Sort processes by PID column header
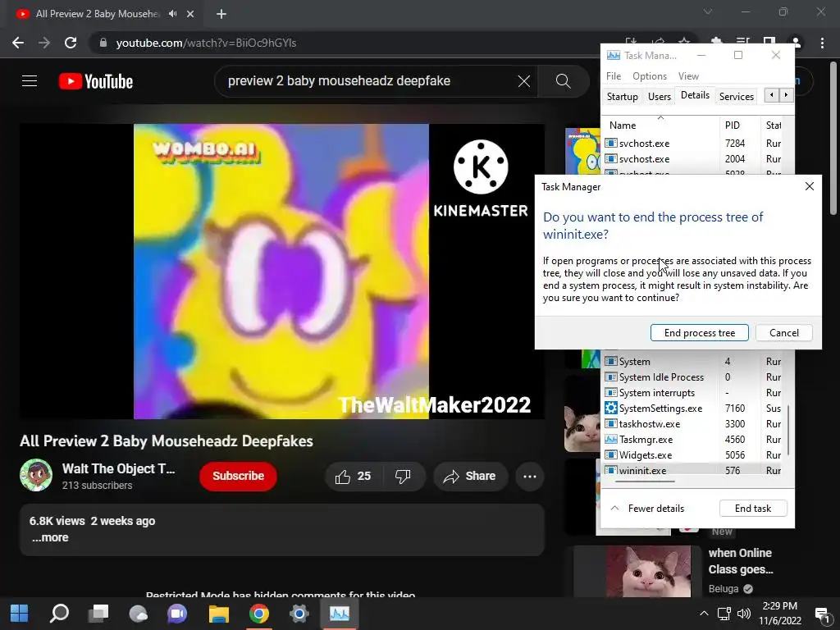Image resolution: width=840 pixels, height=630 pixels. click(x=740, y=125)
